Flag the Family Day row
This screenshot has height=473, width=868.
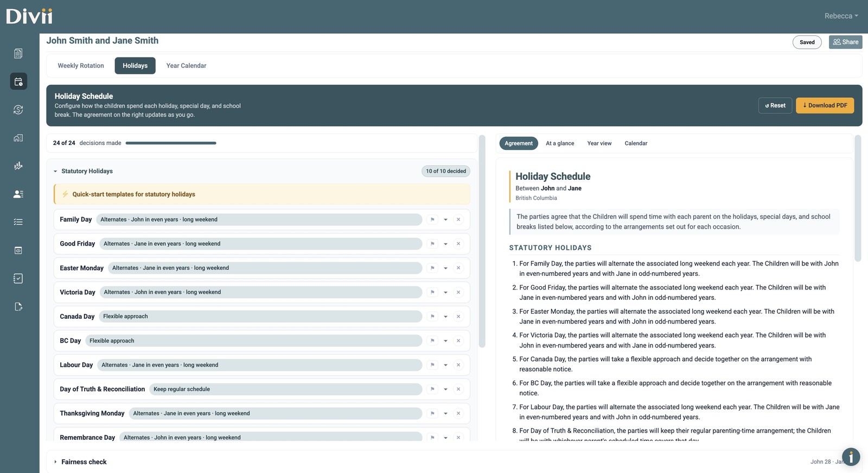click(432, 219)
